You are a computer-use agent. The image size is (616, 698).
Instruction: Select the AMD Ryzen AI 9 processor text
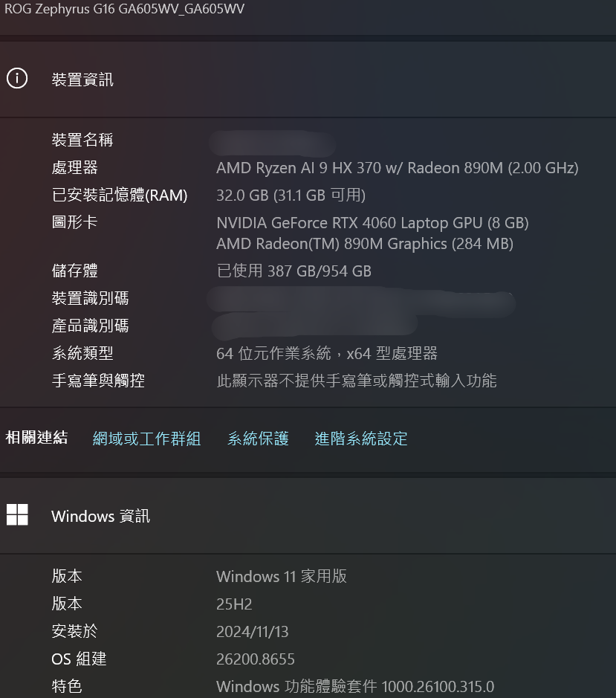coord(397,168)
